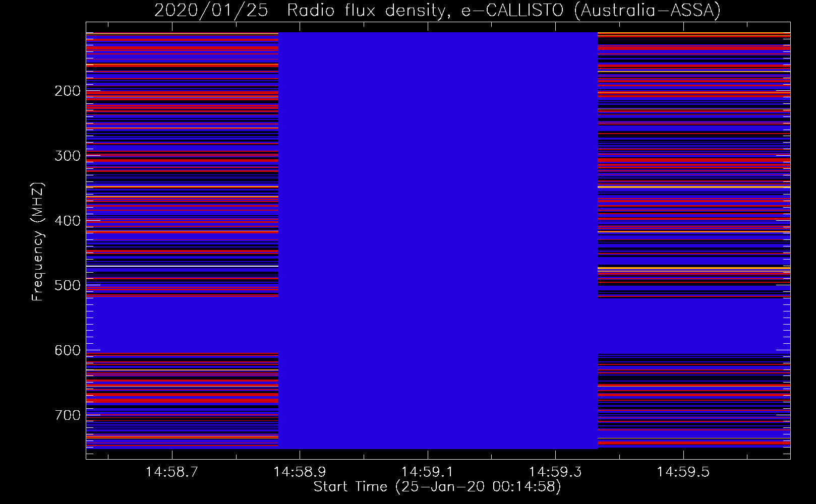The width and height of the screenshot is (816, 504).
Task: Click the date '2020/01/25' in the title
Action: point(211,10)
